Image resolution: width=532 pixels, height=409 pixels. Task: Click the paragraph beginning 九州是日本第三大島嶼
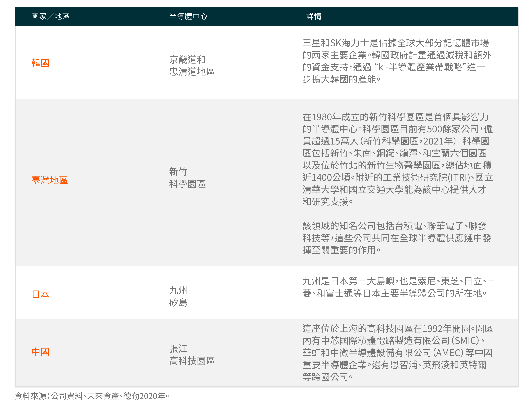[x=399, y=287]
